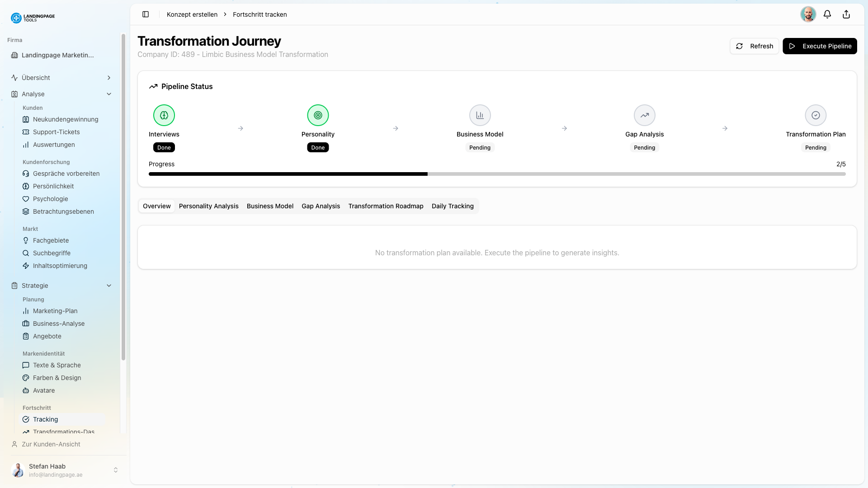Select the Personality target icon in pipeline

(x=318, y=115)
